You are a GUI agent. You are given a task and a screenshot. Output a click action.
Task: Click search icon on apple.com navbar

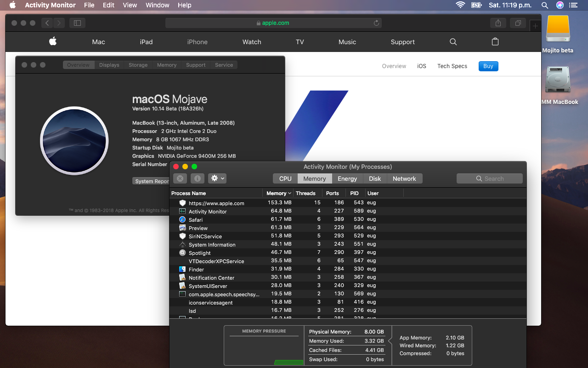(453, 42)
